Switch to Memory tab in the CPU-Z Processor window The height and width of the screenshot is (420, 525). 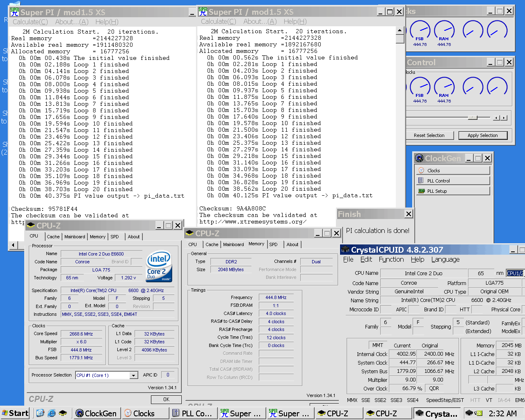point(98,237)
